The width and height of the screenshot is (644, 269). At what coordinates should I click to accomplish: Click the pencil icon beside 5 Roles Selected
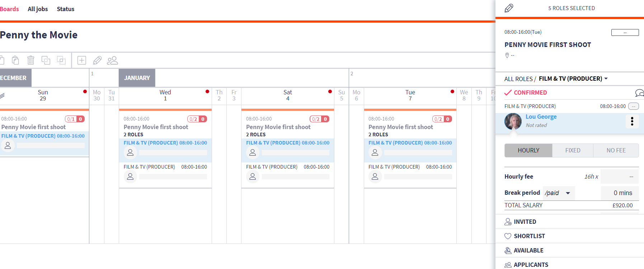click(x=509, y=8)
